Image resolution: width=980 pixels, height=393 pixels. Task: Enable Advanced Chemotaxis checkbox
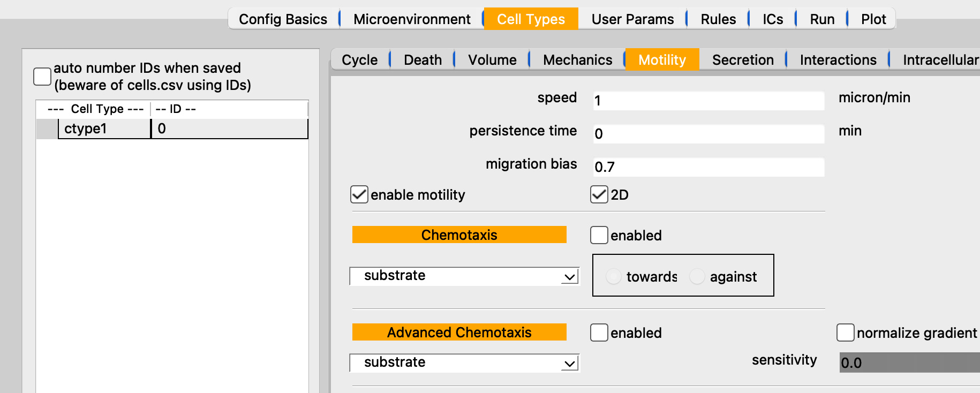(x=599, y=333)
